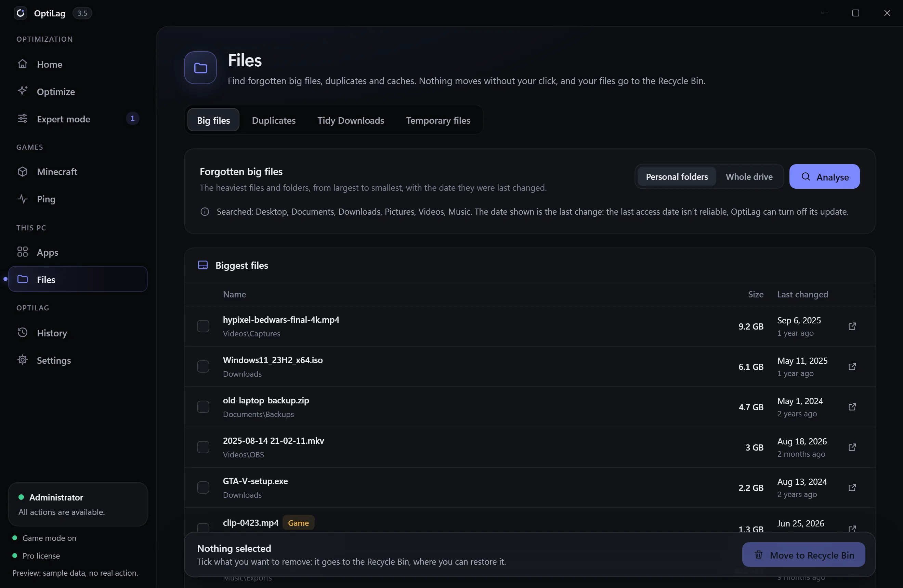Click the OptiLag logo icon
The image size is (903, 588).
[21, 13]
